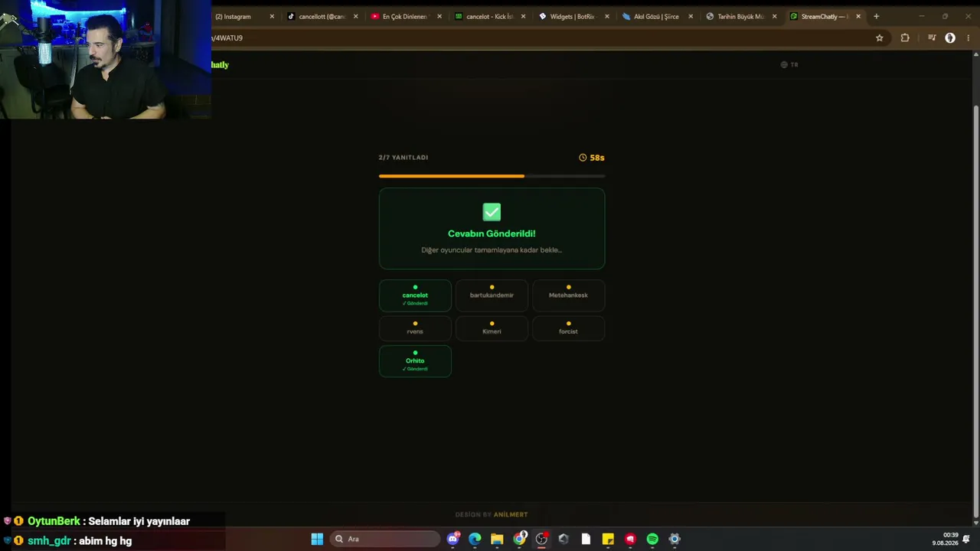Close the StreamChatly tab
The width and height of the screenshot is (980, 551).
pos(858,16)
